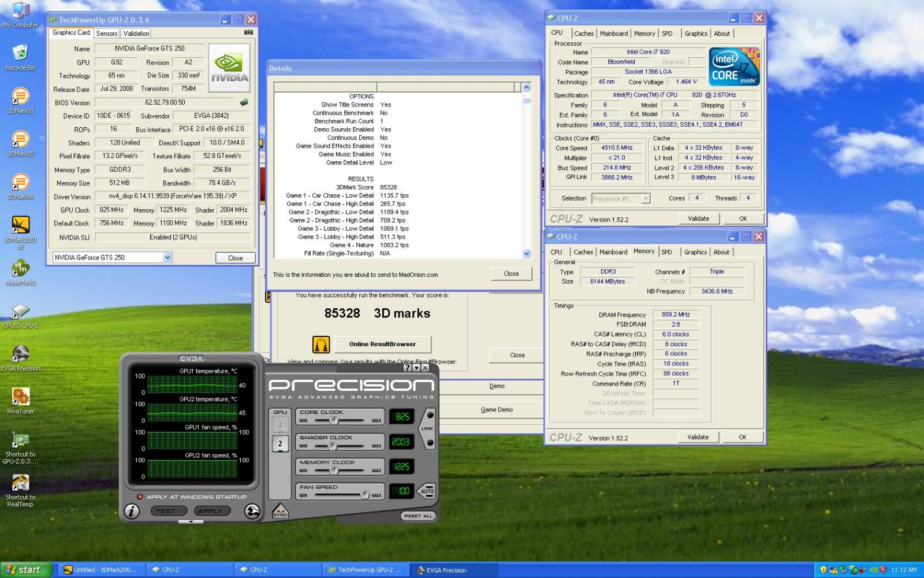Click Details list scrollbar up arrow

(x=526, y=87)
